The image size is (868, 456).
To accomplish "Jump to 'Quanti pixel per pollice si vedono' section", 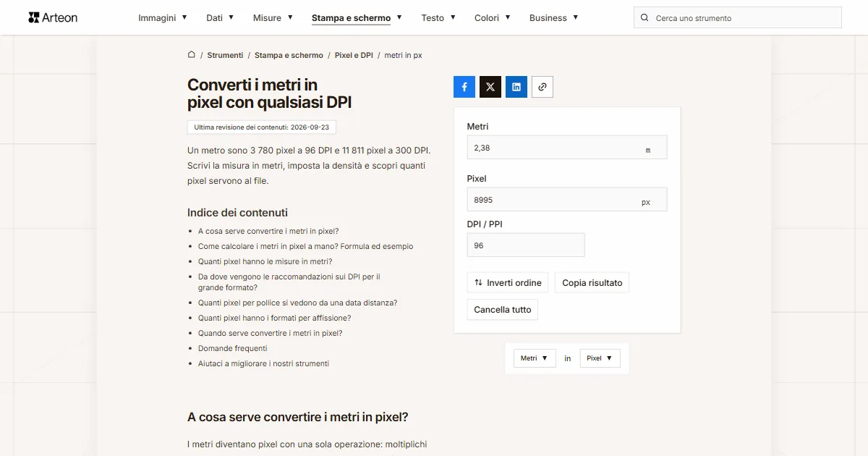I will click(x=298, y=303).
